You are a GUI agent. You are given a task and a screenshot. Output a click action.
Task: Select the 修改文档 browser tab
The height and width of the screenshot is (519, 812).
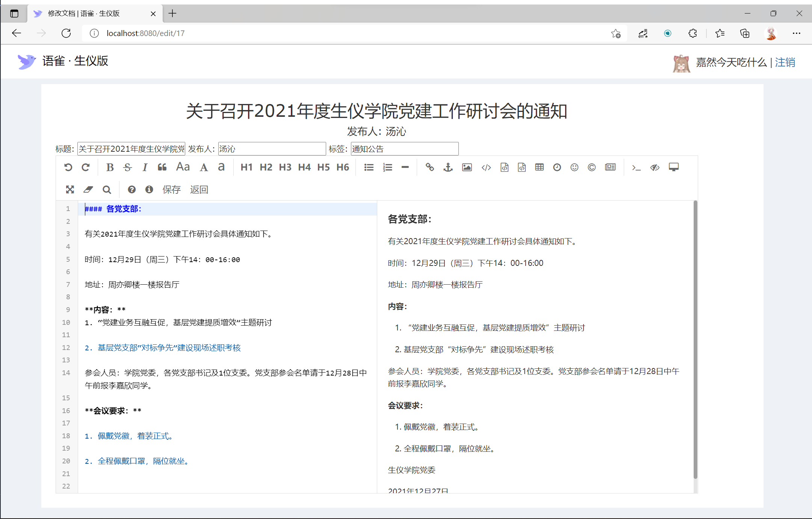coord(95,14)
